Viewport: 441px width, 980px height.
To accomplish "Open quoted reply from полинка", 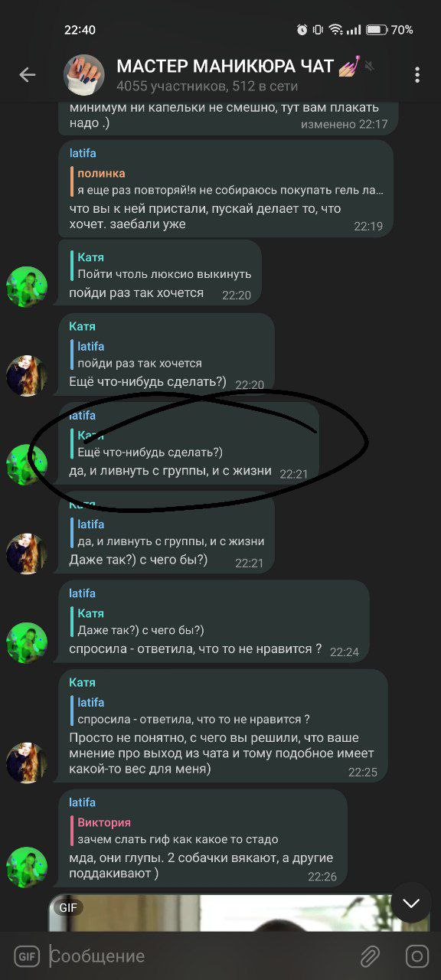I will pyautogui.click(x=227, y=181).
